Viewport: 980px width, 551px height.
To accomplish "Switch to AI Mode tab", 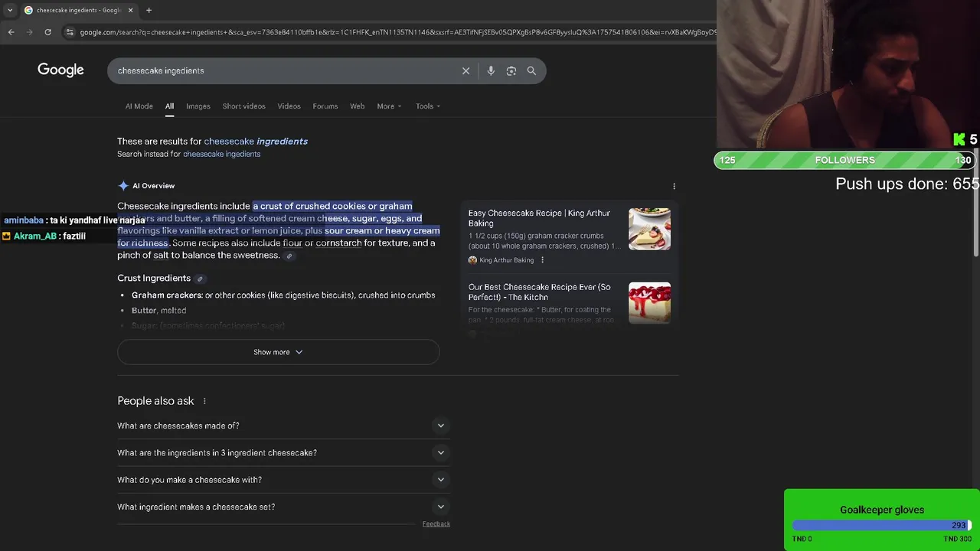I will tap(139, 106).
